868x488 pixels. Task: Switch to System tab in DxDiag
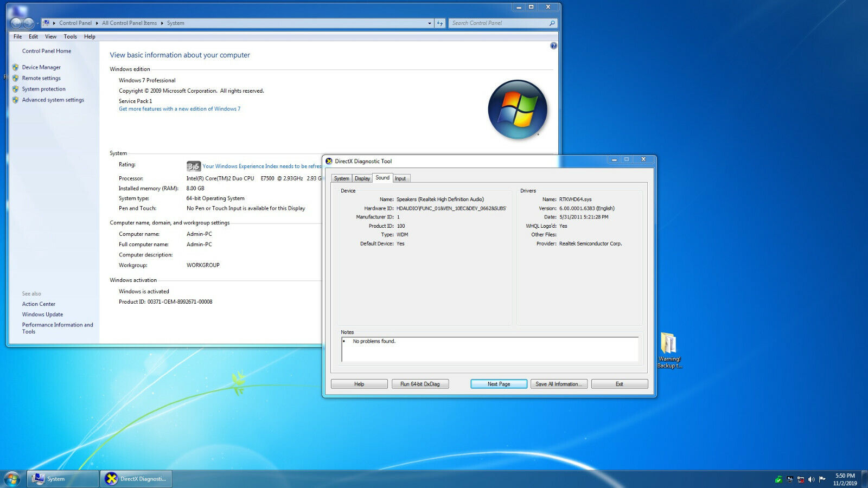coord(342,178)
